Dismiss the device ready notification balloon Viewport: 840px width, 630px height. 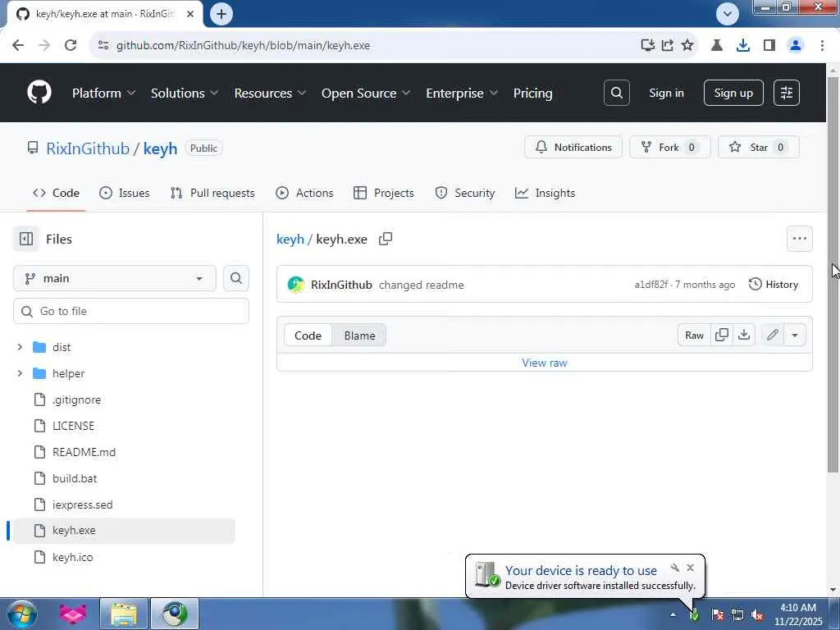(x=690, y=568)
